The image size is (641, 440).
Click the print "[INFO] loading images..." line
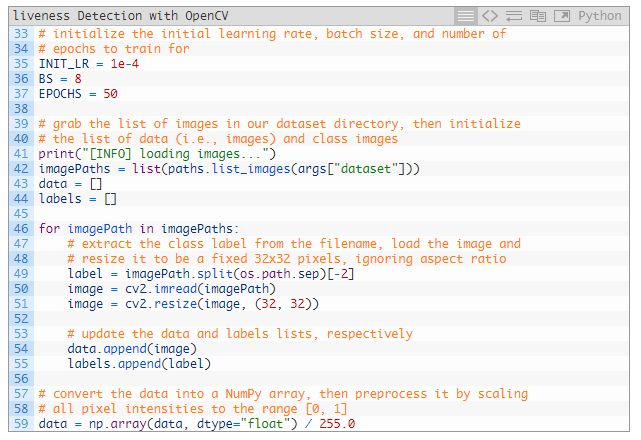point(156,154)
